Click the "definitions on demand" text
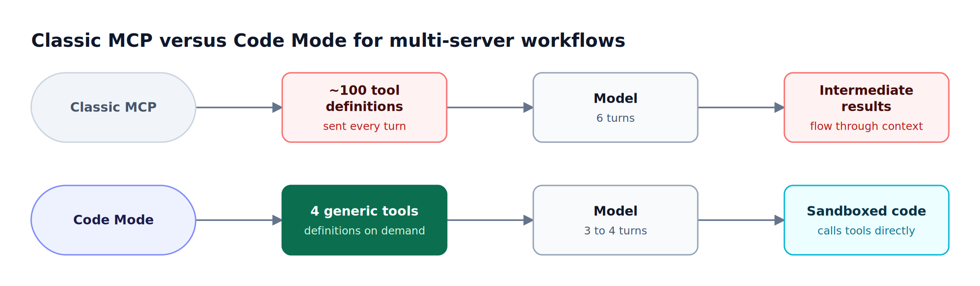The height and width of the screenshot is (286, 980). (364, 231)
